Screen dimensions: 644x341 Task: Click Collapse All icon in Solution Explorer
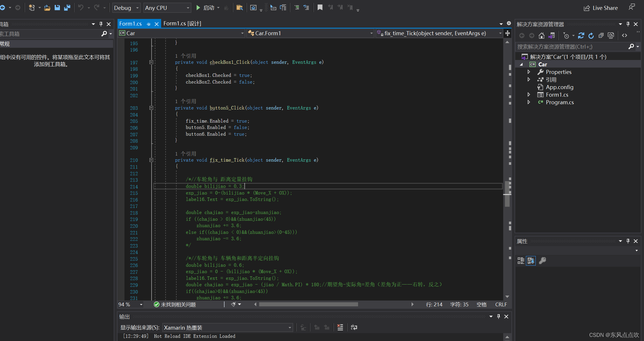click(601, 36)
